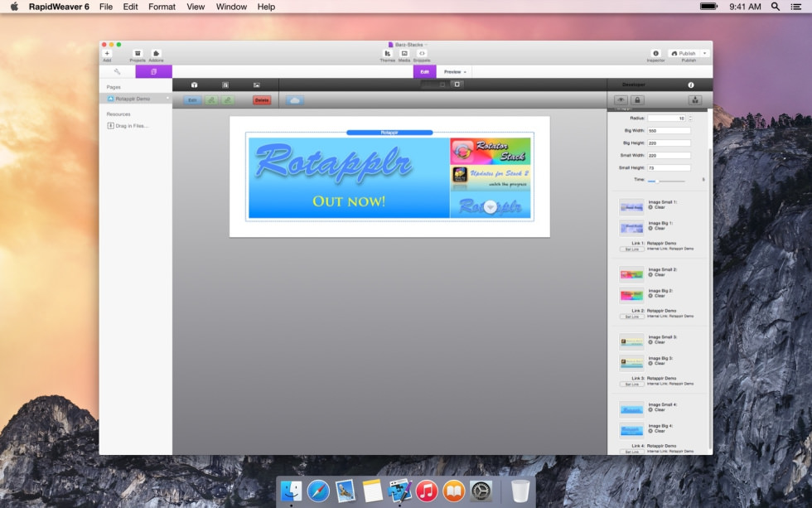This screenshot has height=508, width=812.
Task: Click the wrench settings sidebar tab
Action: (x=117, y=71)
